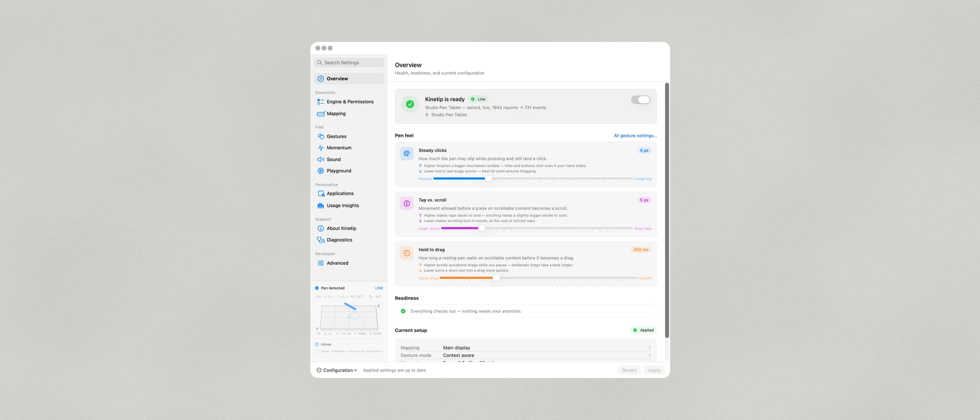
Task: Open the Usage Insights chart icon
Action: [x=321, y=205]
